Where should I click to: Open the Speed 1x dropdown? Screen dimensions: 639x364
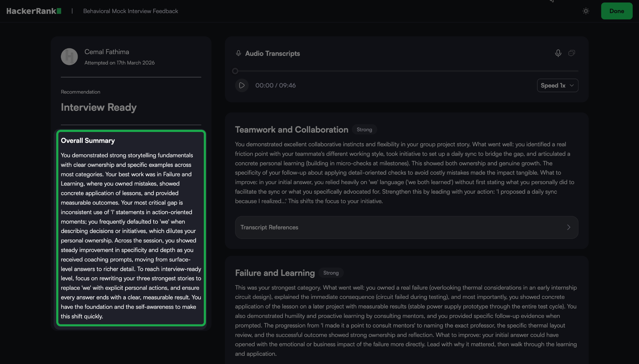click(557, 85)
